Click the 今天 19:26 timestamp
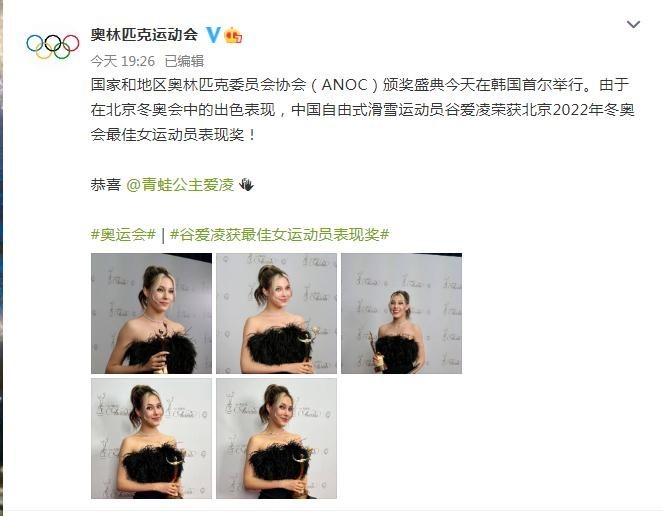Image resolution: width=663 pixels, height=516 pixels. (123, 61)
